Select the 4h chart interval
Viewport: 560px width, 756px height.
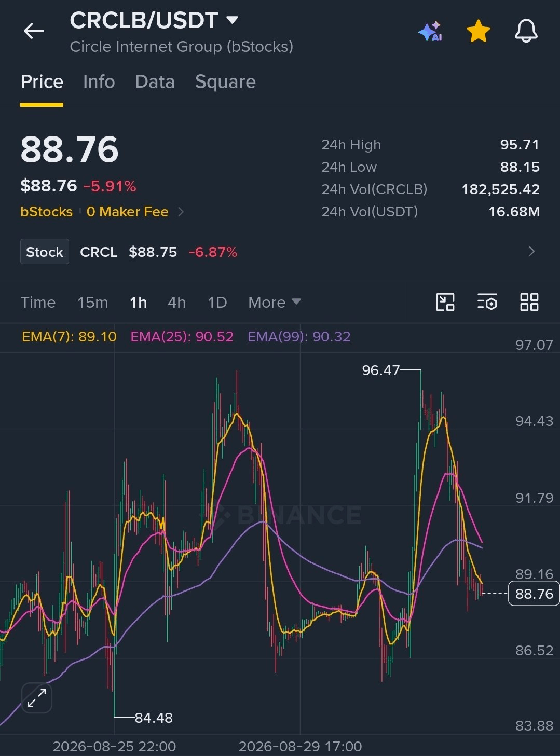tap(176, 303)
